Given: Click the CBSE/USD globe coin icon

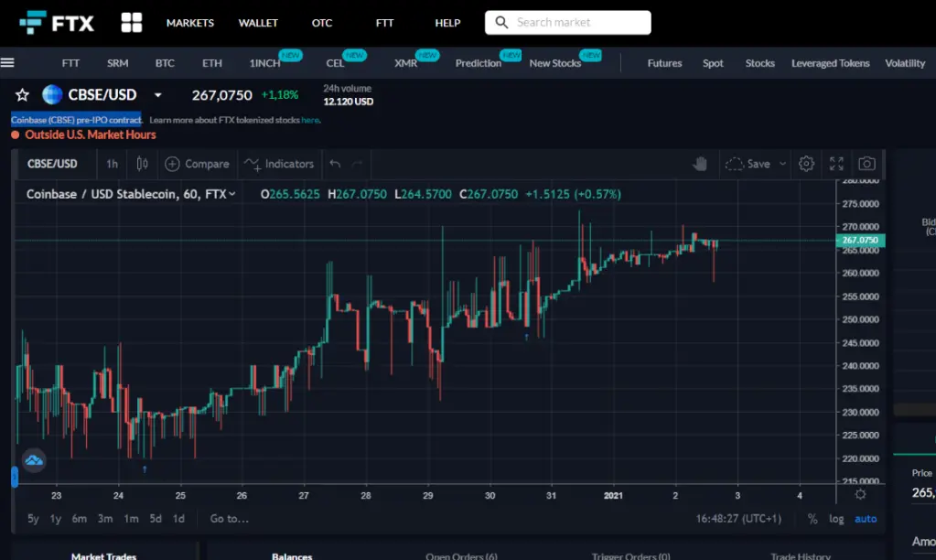Looking at the screenshot, I should (52, 94).
